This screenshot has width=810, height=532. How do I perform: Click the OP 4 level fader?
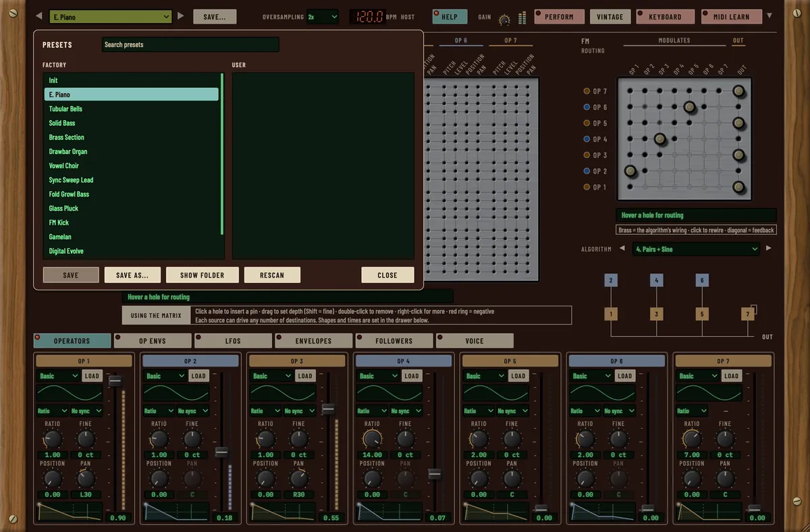tap(435, 474)
